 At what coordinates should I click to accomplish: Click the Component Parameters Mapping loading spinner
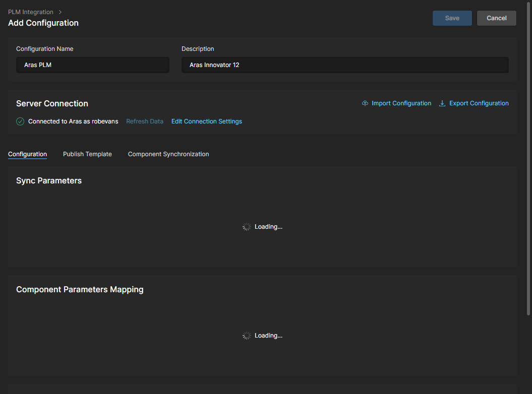pos(247,336)
